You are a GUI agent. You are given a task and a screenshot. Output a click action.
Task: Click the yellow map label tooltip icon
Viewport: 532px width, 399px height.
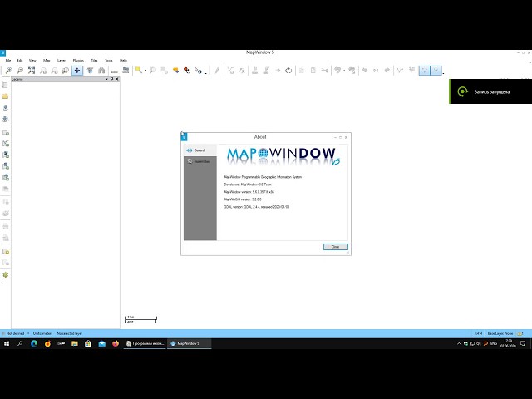pos(175,70)
